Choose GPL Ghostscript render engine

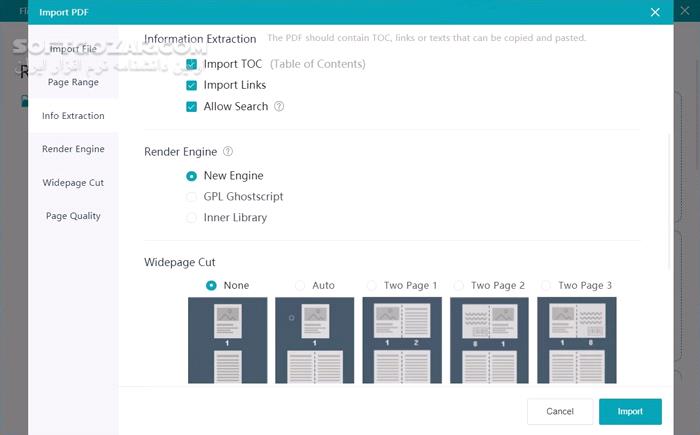click(x=192, y=197)
